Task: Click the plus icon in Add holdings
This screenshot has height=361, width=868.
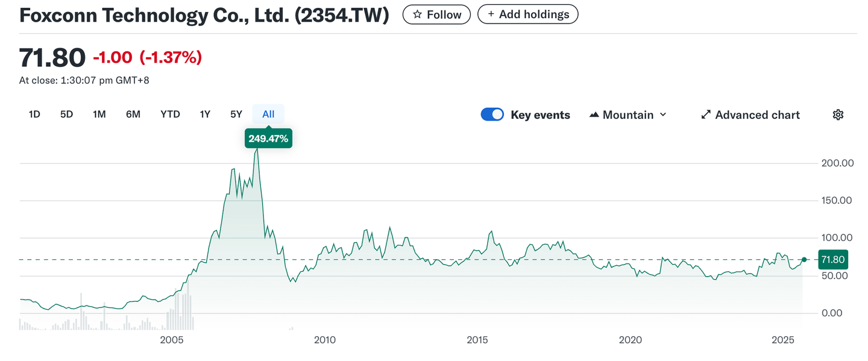Action: click(491, 14)
